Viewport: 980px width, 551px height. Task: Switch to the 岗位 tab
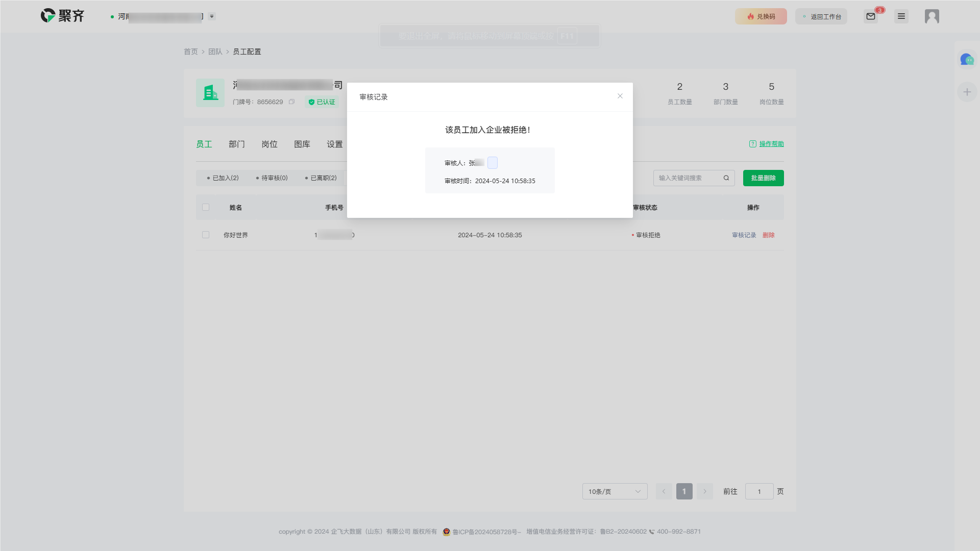tap(269, 144)
